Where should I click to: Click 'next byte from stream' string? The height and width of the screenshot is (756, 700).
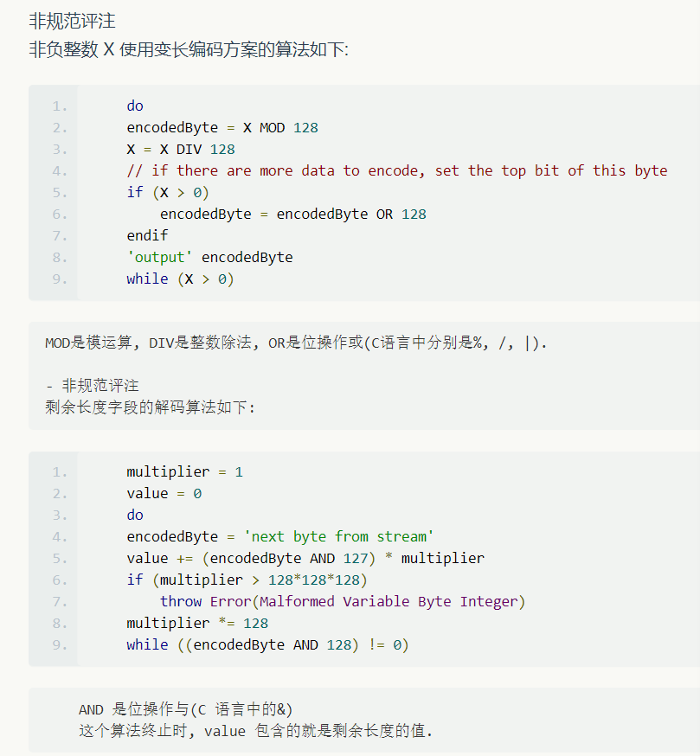338,536
